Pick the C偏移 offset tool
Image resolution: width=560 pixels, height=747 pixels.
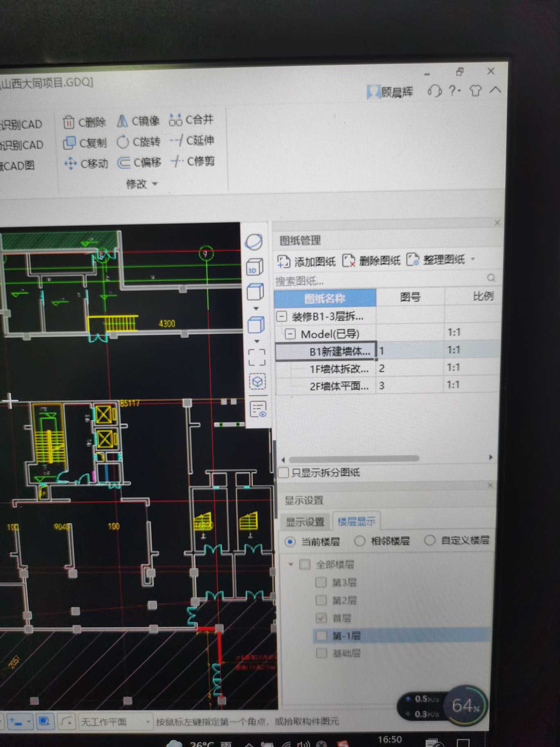click(x=139, y=163)
